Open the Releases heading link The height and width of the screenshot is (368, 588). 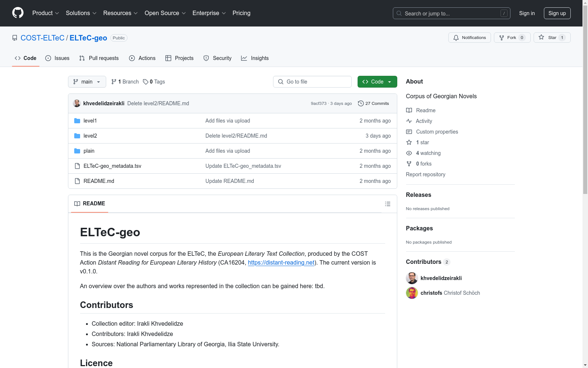click(419, 195)
